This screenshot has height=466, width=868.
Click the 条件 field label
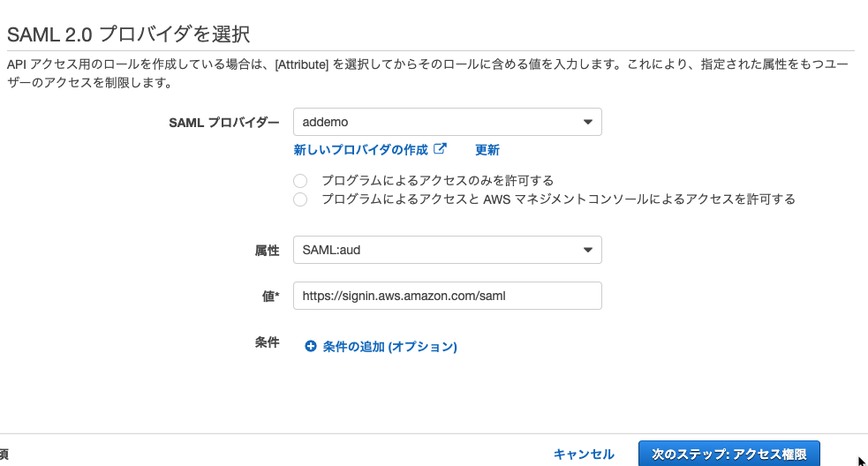point(267,342)
